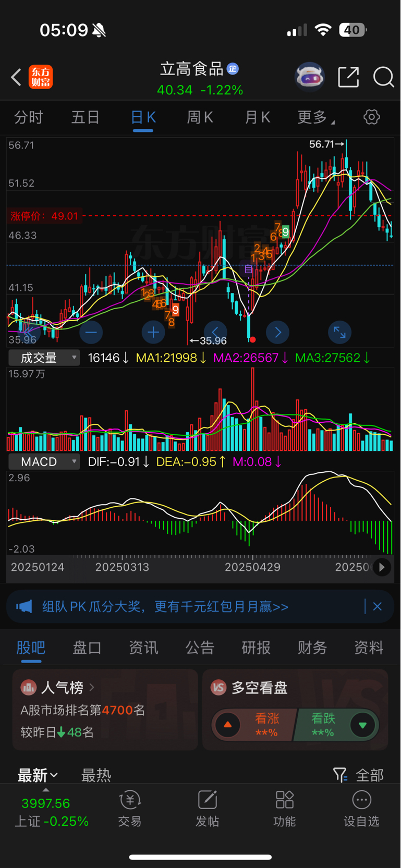This screenshot has height=868, width=401.
Task: Tap the 人气榜 chart icon
Action: (x=28, y=688)
